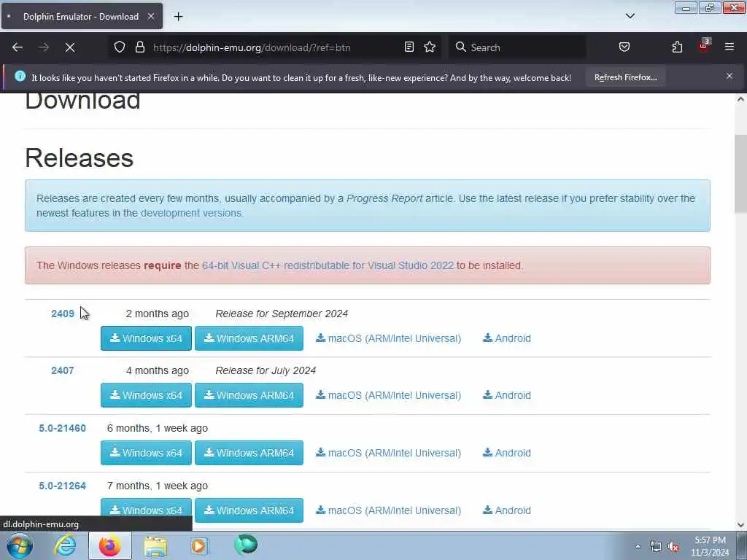Open the extensions puzzle icon
Image resolution: width=747 pixels, height=560 pixels.
point(677,47)
